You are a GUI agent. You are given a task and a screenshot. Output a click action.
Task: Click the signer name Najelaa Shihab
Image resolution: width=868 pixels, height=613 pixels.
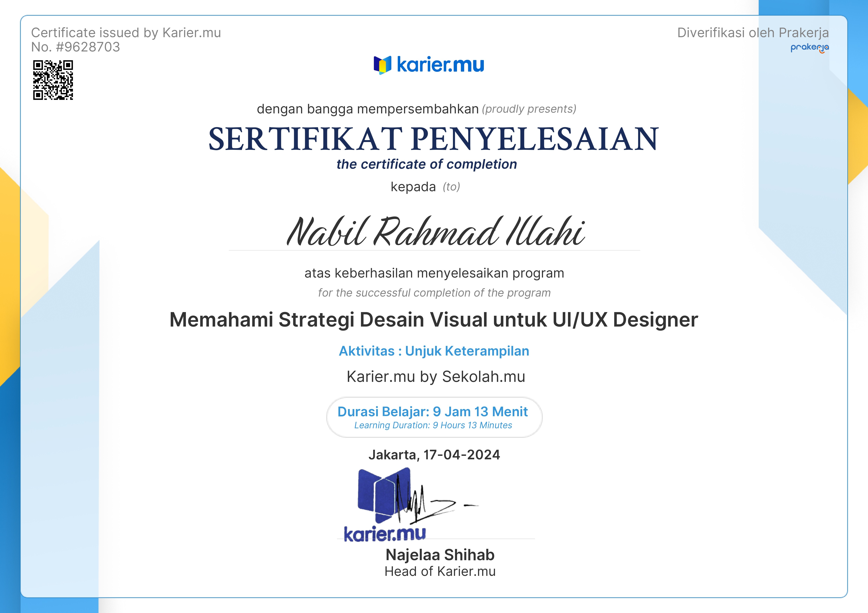click(440, 555)
